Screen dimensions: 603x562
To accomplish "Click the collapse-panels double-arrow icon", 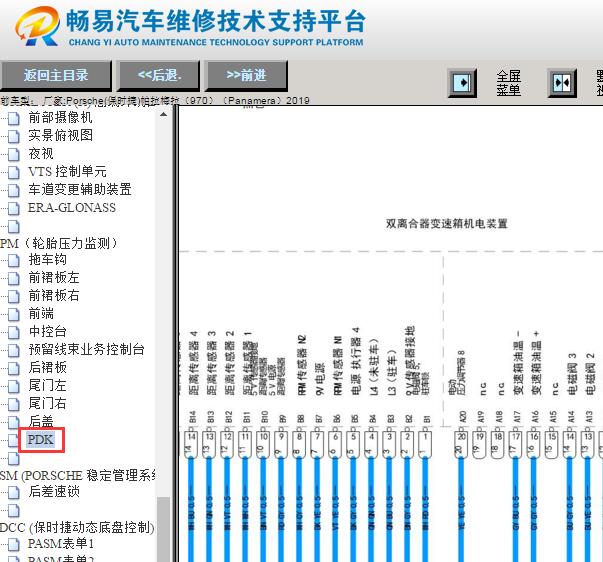I will [x=562, y=83].
